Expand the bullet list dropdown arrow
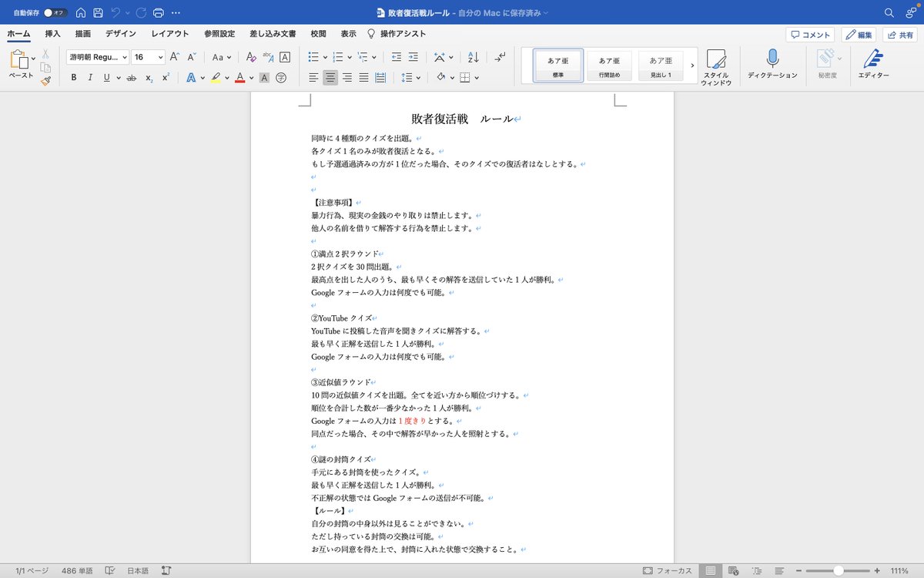This screenshot has height=578, width=924. (x=326, y=58)
